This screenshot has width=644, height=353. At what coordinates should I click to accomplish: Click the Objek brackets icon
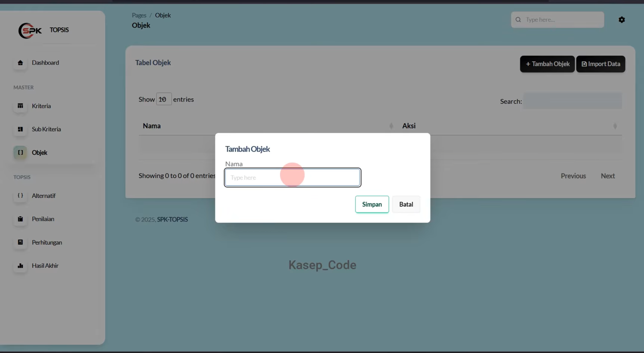pyautogui.click(x=20, y=153)
